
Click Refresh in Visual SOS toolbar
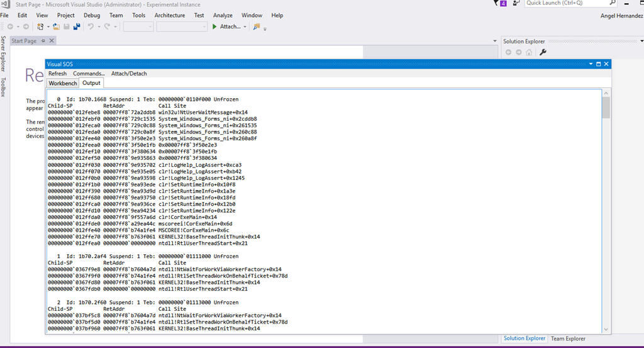point(57,74)
